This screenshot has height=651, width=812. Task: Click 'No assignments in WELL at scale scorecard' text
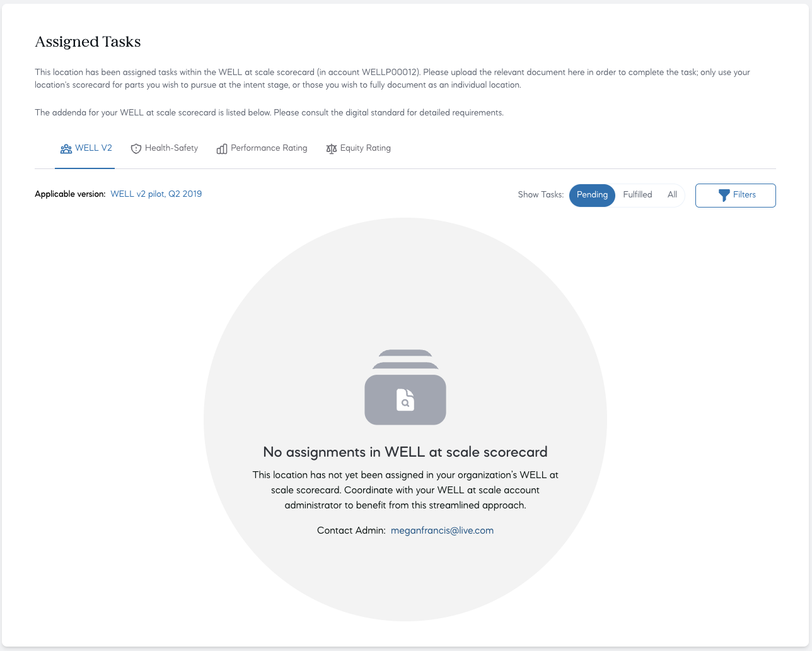pos(405,452)
